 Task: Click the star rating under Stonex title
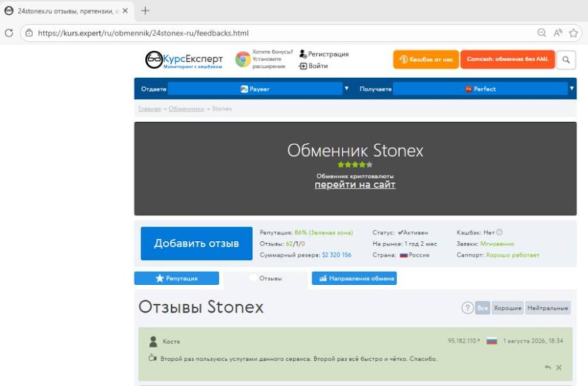coord(355,165)
